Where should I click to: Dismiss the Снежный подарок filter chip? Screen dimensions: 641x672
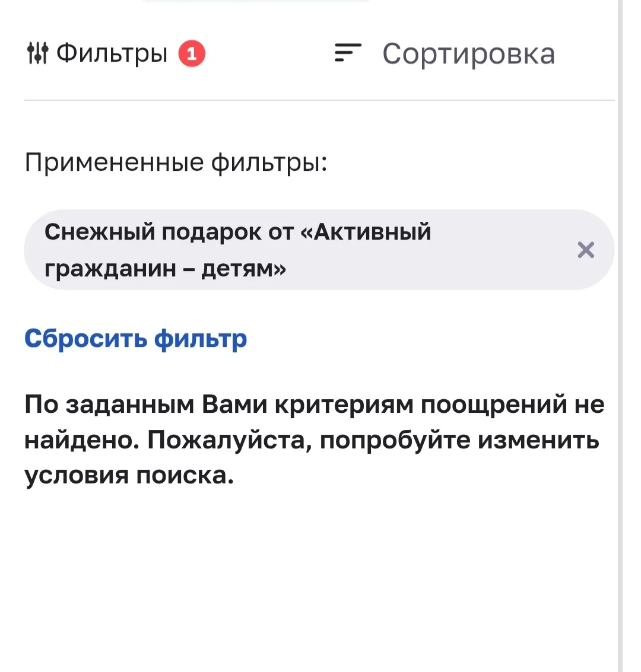[x=586, y=250]
